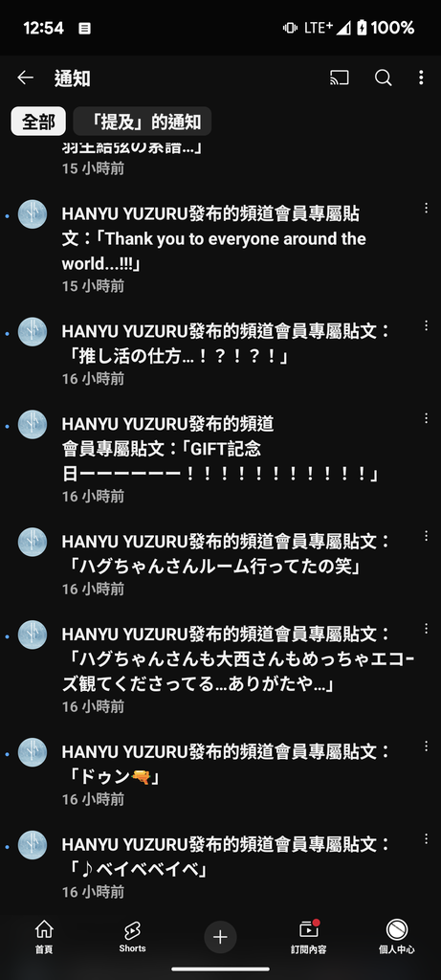Open more options for 'Thank you to everyone' notification
The image size is (441, 980).
coord(426,208)
